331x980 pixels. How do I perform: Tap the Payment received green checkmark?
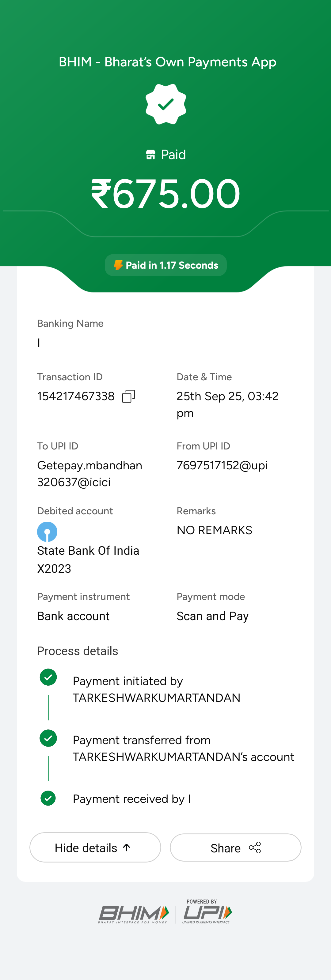(x=48, y=798)
